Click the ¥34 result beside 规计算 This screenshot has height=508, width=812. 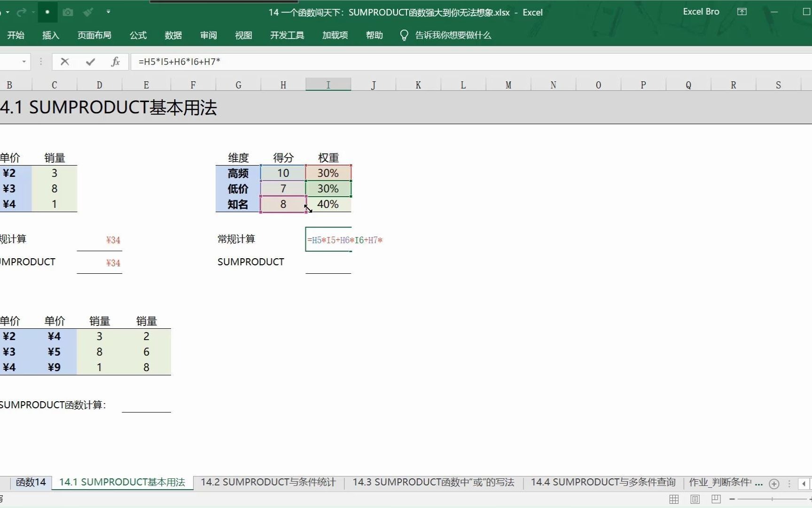pyautogui.click(x=100, y=239)
